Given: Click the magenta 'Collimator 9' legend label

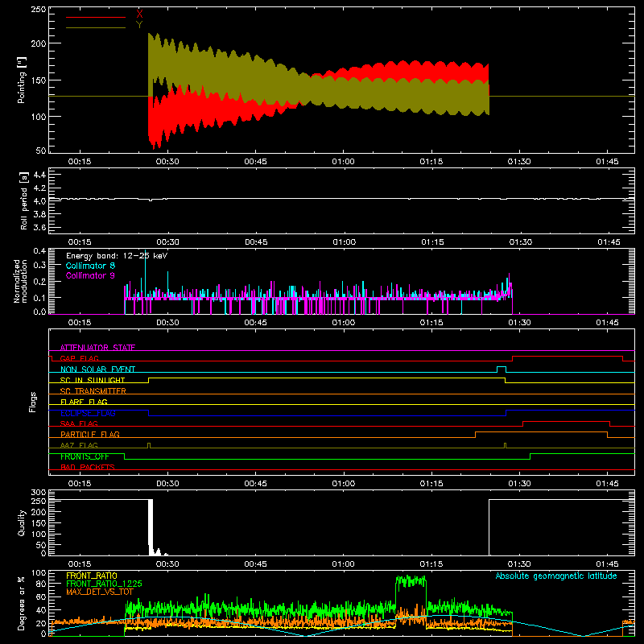Looking at the screenshot, I should [x=90, y=275].
